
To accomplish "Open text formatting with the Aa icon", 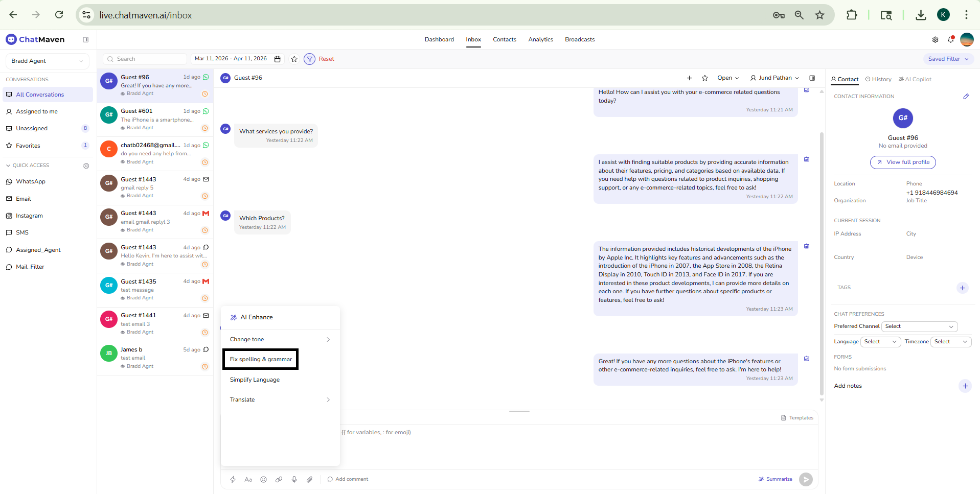I will (x=248, y=479).
